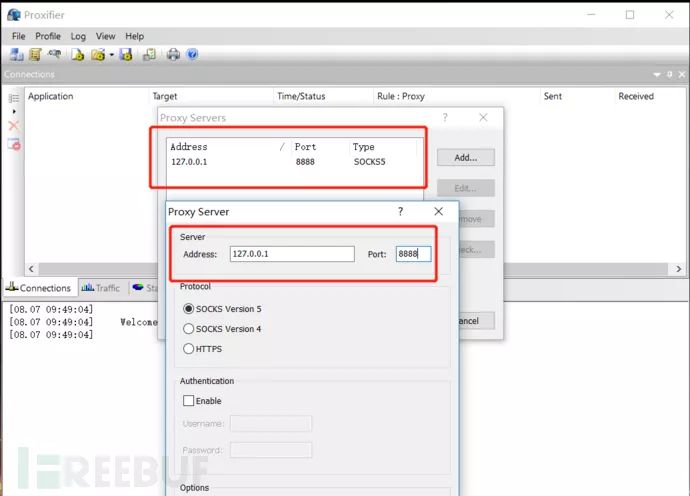Click the log line containing Welcome
This screenshot has height=496, width=690.
[x=84, y=322]
